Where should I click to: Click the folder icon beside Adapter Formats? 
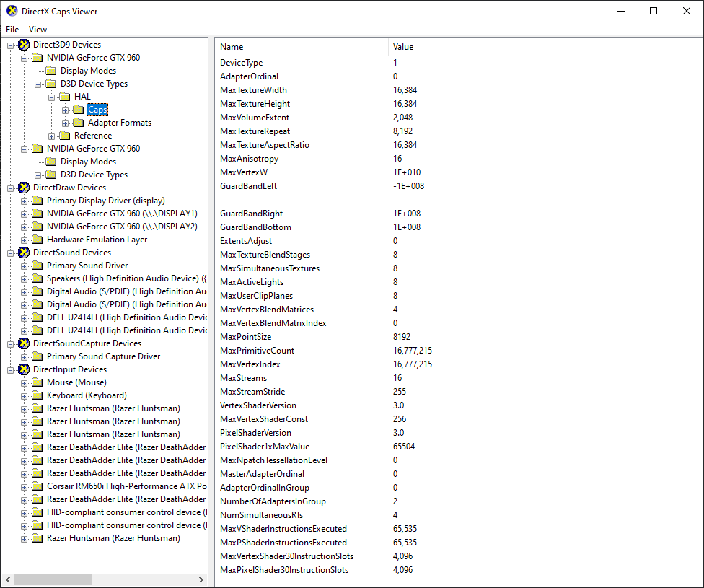pyautogui.click(x=79, y=123)
